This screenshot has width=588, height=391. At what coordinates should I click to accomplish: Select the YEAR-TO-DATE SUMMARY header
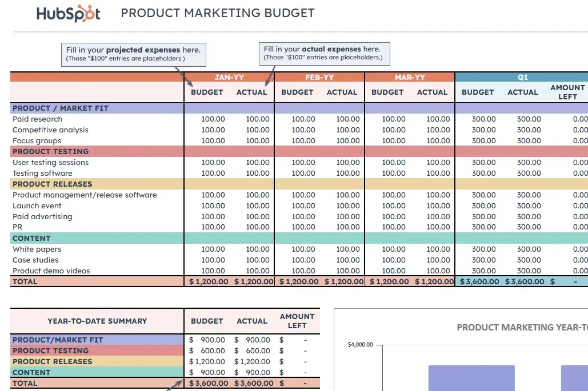[96, 321]
